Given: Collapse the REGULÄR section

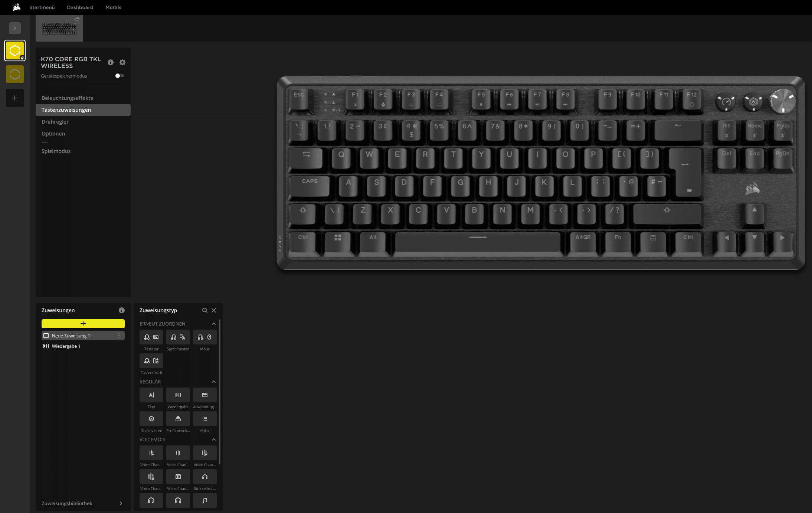Looking at the screenshot, I should (x=214, y=382).
